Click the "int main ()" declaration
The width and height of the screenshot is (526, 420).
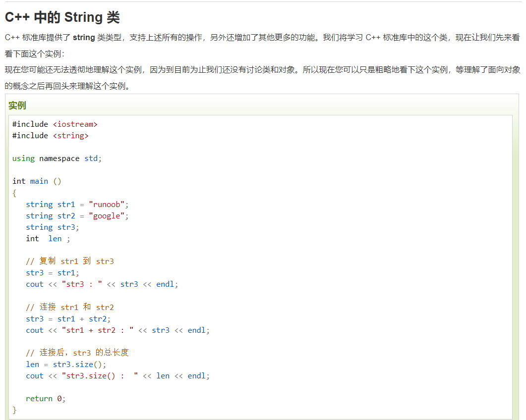coord(37,181)
